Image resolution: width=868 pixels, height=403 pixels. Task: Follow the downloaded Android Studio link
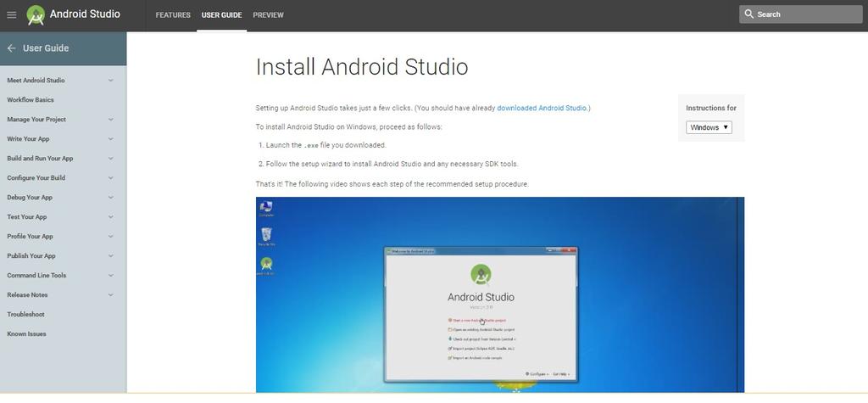click(x=542, y=108)
